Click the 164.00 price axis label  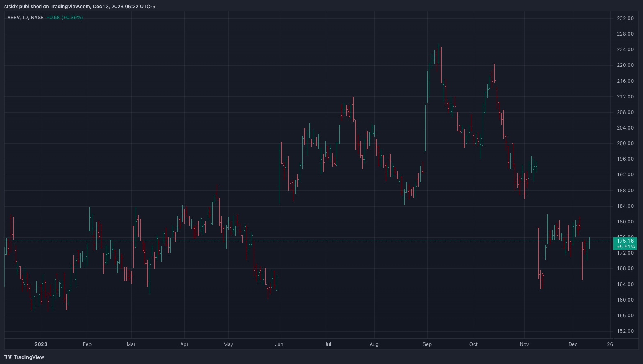point(625,284)
